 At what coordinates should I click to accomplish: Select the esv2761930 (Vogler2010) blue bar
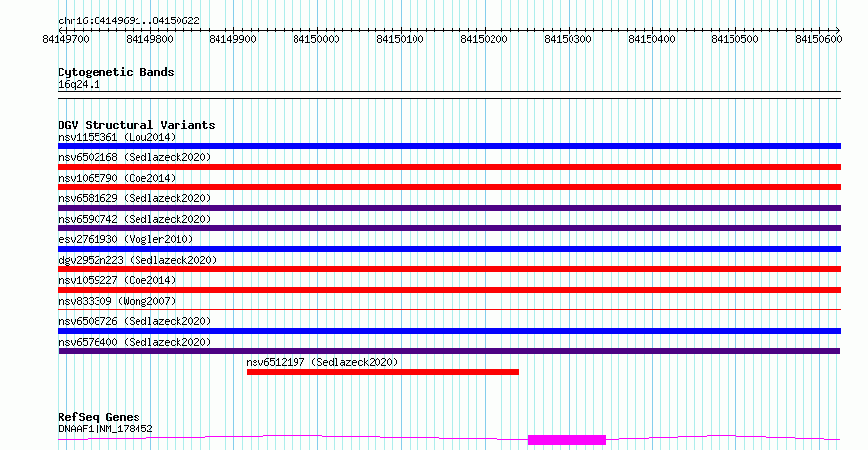click(449, 249)
